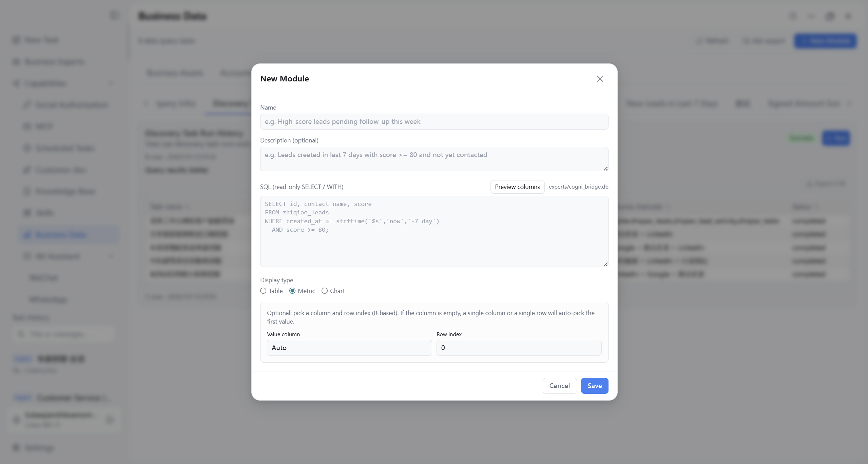868x464 pixels.
Task: Select Business Data in the sidebar
Action: click(x=69, y=235)
